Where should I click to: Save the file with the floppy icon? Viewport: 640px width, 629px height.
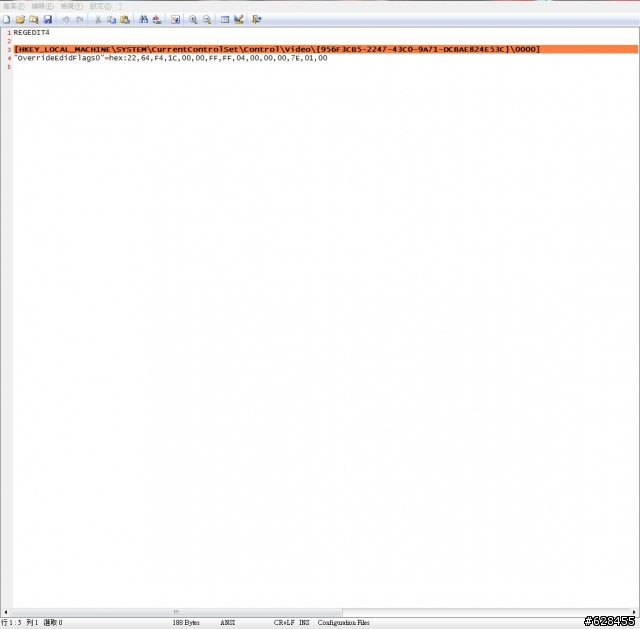point(48,19)
